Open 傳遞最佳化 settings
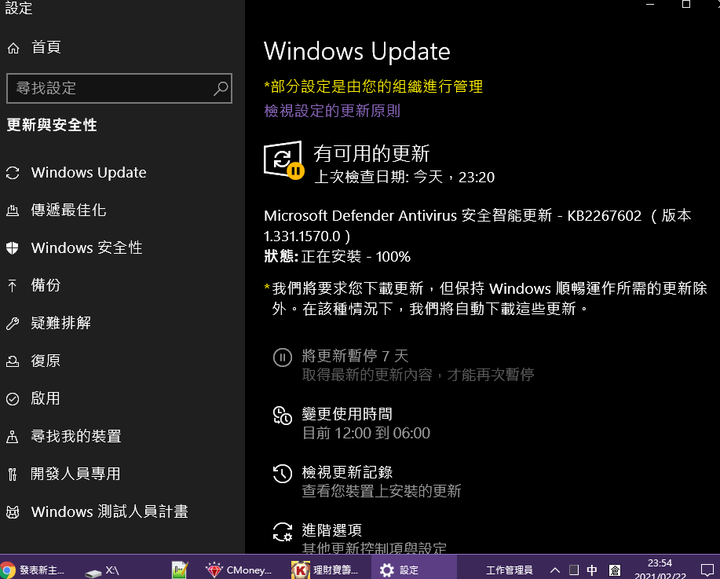 tap(68, 210)
